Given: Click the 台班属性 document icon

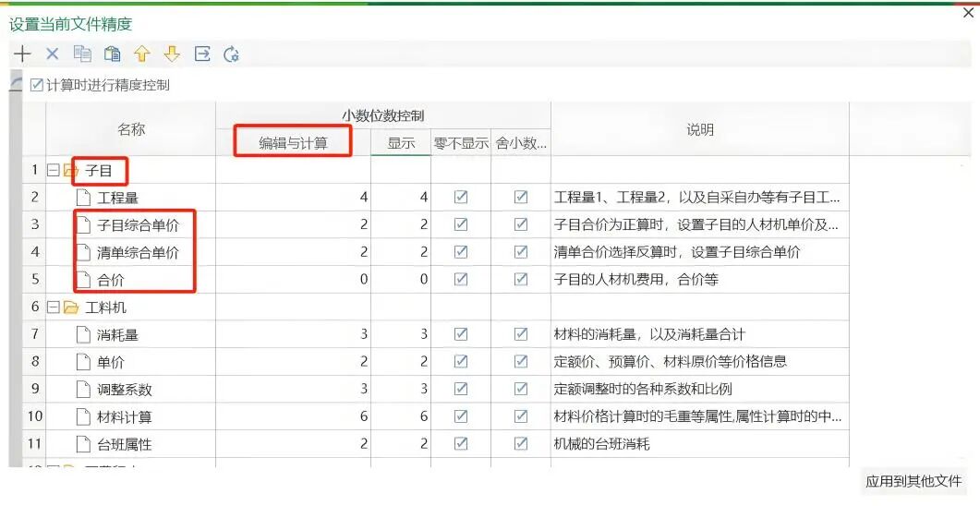Looking at the screenshot, I should [x=84, y=445].
